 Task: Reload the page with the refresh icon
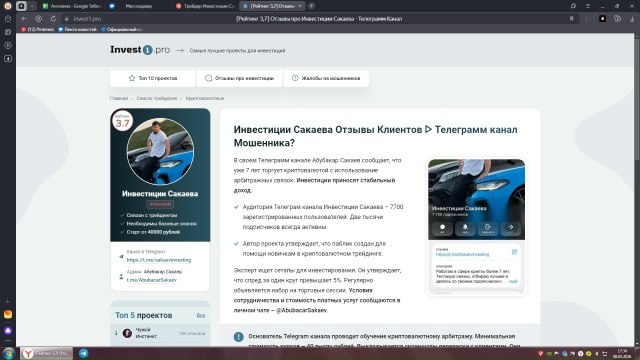coord(53,19)
